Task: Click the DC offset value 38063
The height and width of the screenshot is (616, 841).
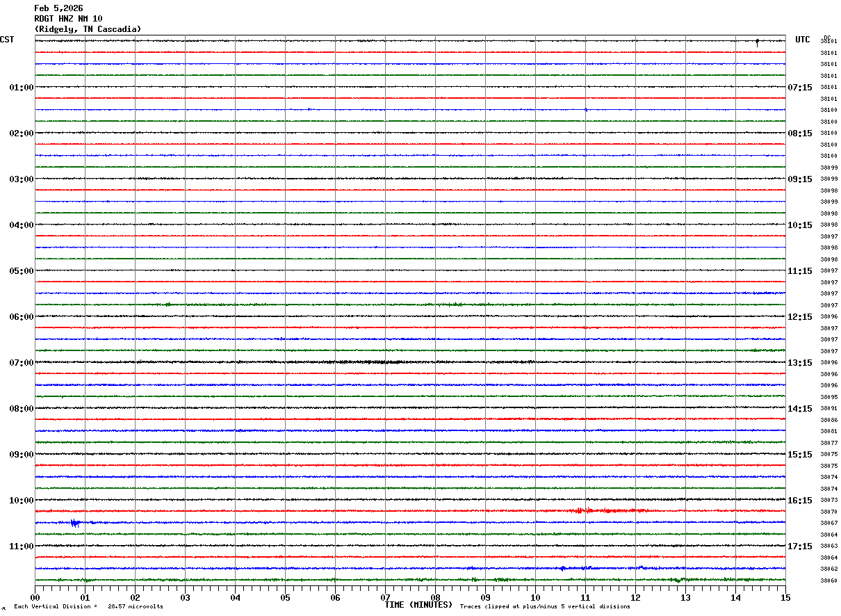Action: [828, 546]
